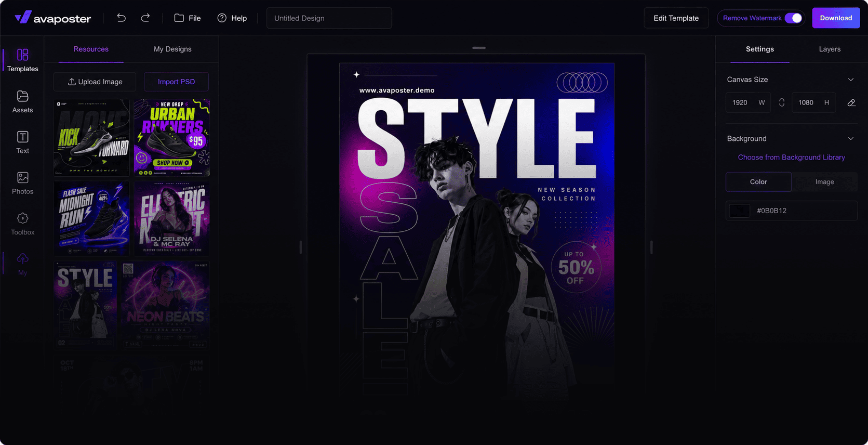Switch to the My Designs tab
The width and height of the screenshot is (868, 445).
172,49
